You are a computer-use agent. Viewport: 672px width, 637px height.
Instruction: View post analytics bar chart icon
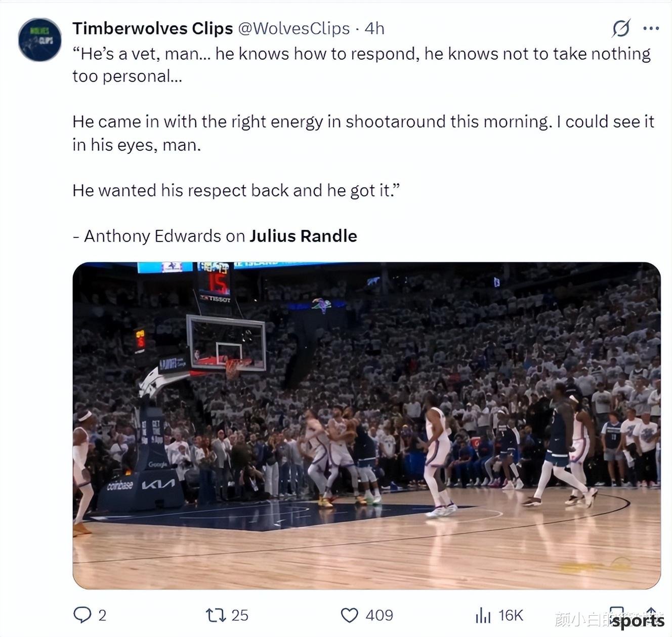(x=483, y=615)
